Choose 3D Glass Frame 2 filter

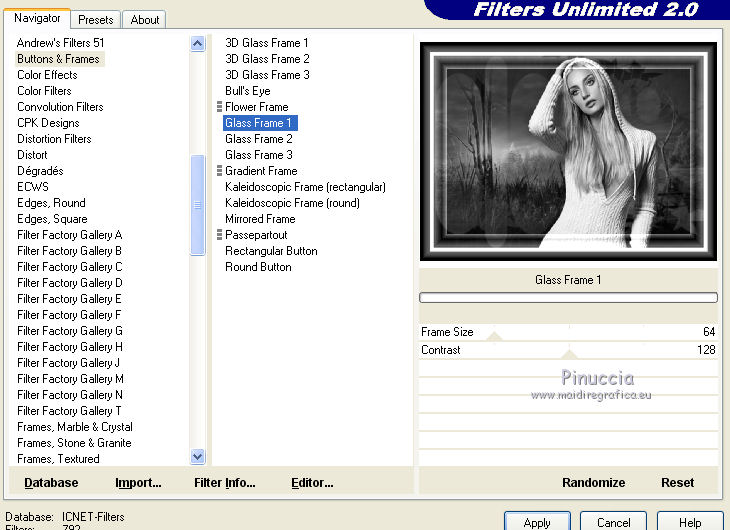click(x=267, y=59)
